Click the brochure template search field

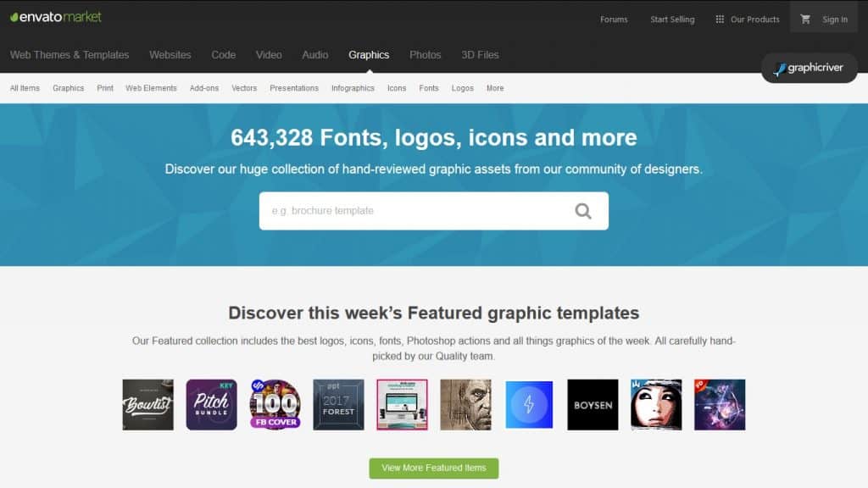415,211
